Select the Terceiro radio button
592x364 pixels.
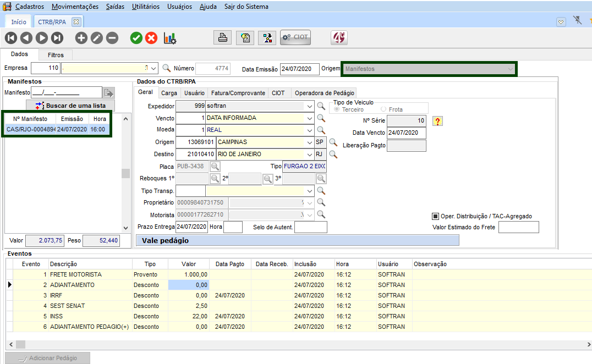pyautogui.click(x=337, y=109)
